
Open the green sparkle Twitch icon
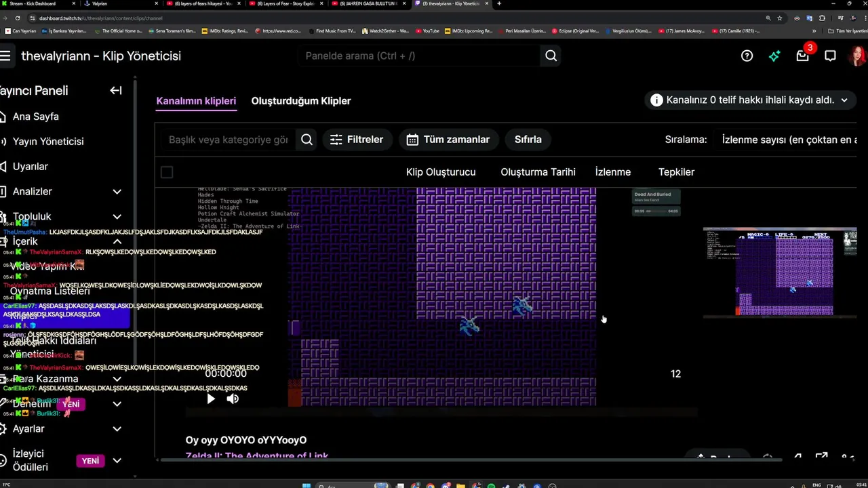tap(774, 56)
